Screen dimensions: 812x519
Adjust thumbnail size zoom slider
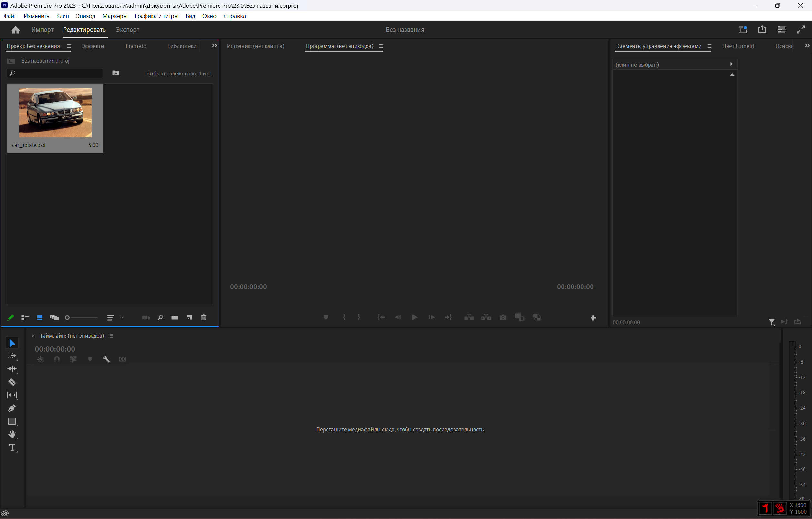[x=81, y=317]
